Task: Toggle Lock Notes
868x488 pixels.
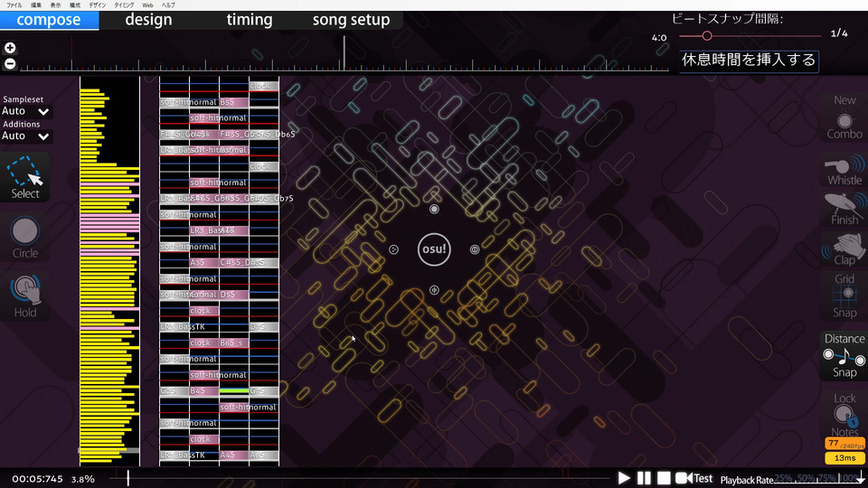Action: (844, 415)
